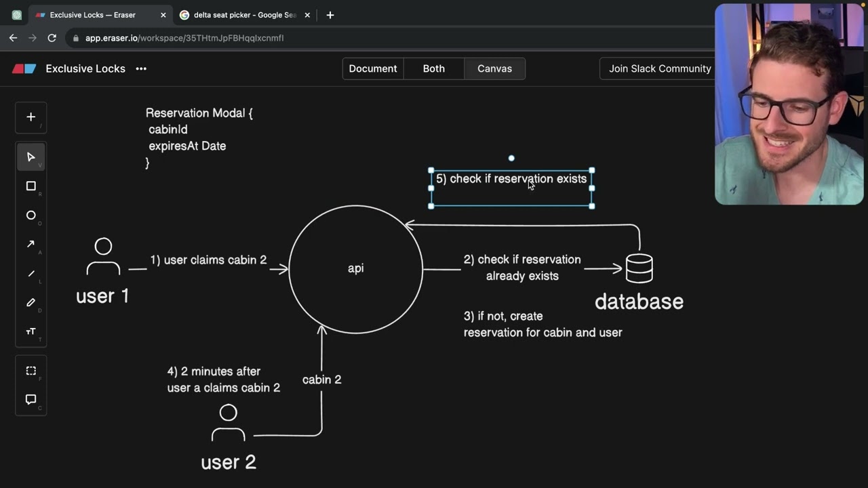This screenshot has width=868, height=488.
Task: Select the Comment tool
Action: coord(31,400)
